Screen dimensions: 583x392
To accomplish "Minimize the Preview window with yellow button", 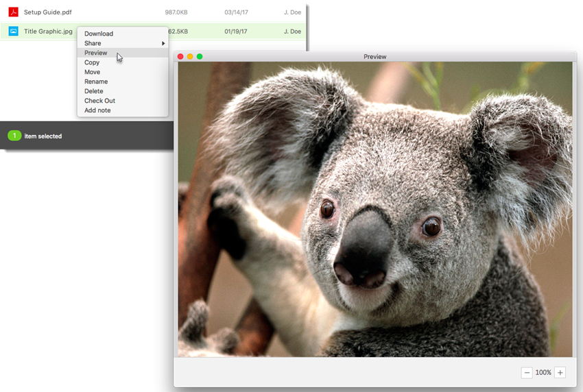I will tap(190, 56).
